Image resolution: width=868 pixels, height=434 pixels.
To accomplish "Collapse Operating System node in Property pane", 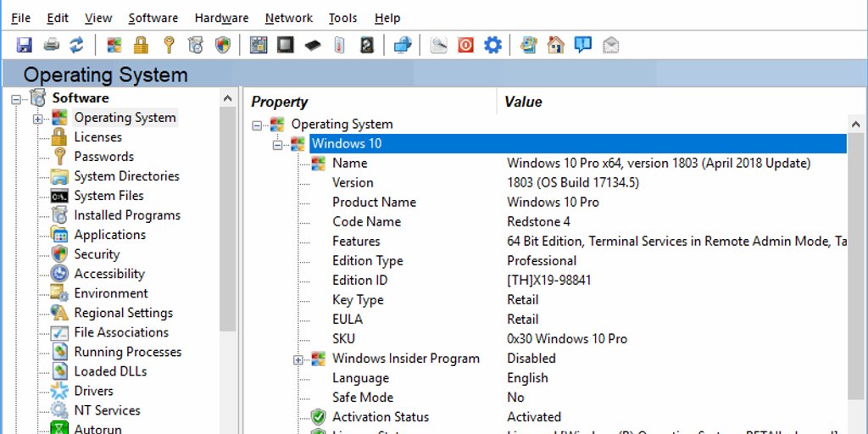I will [x=257, y=125].
